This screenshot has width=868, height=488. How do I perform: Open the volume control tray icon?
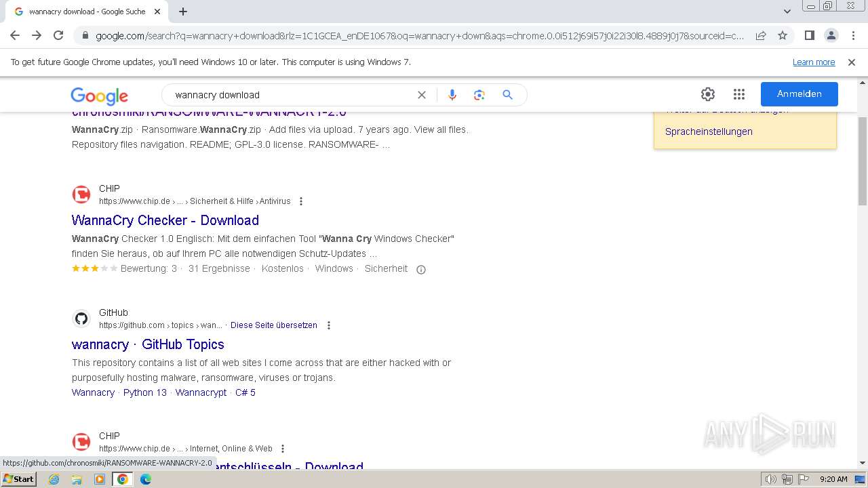(770, 479)
